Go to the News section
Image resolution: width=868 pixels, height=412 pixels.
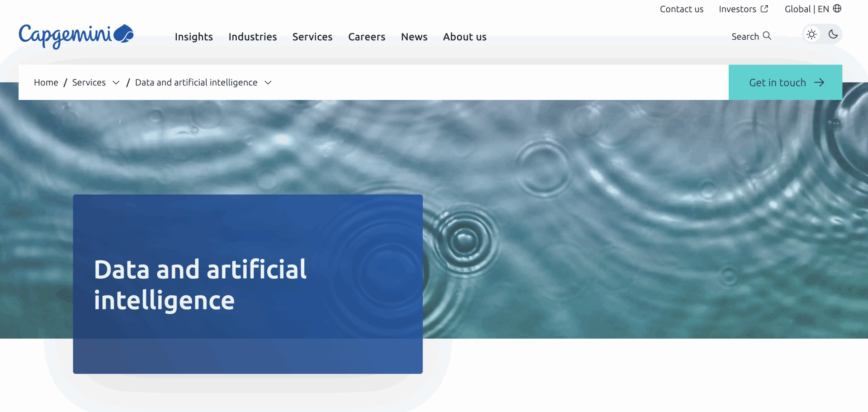[x=414, y=37]
